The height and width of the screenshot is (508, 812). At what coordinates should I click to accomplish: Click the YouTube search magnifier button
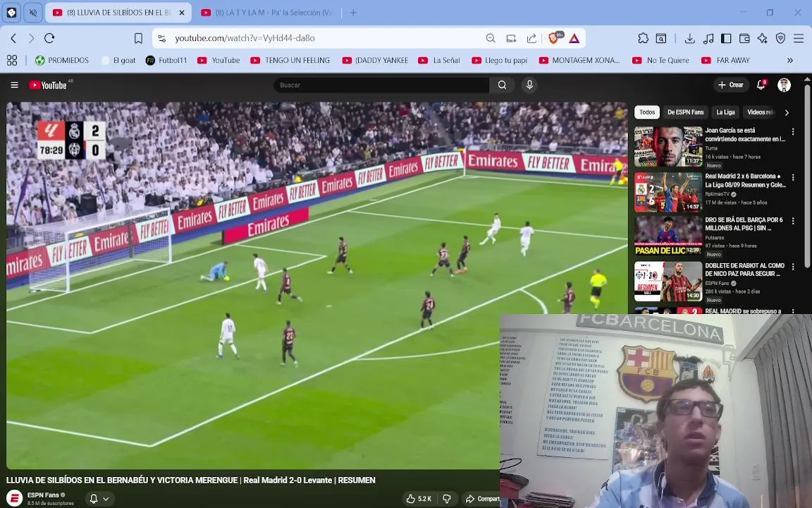click(502, 85)
